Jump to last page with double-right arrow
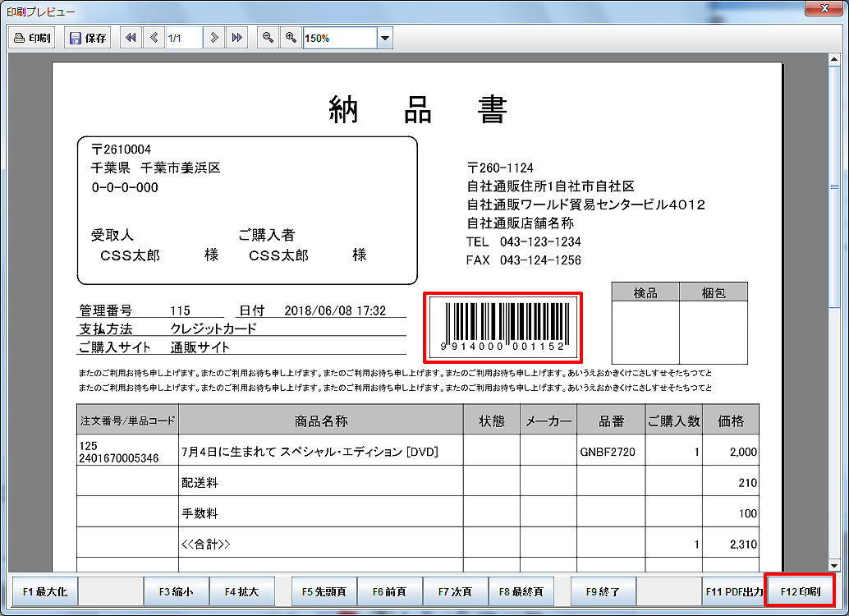The width and height of the screenshot is (849, 616). pyautogui.click(x=236, y=38)
